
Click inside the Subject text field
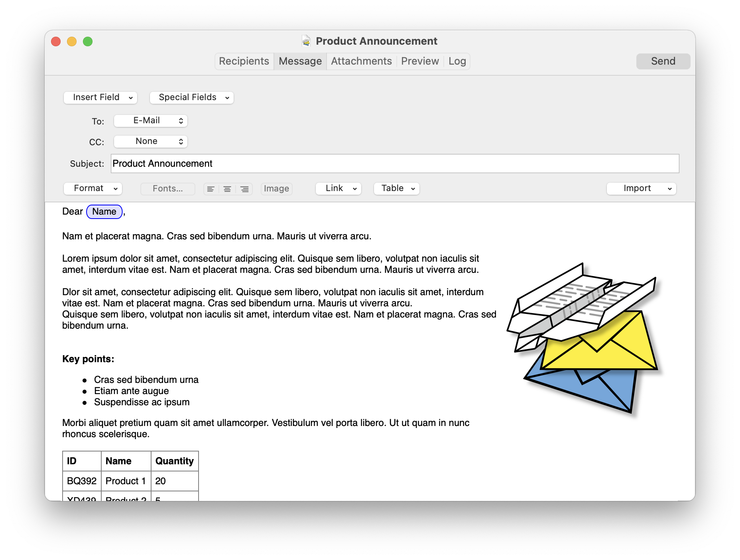[395, 164]
